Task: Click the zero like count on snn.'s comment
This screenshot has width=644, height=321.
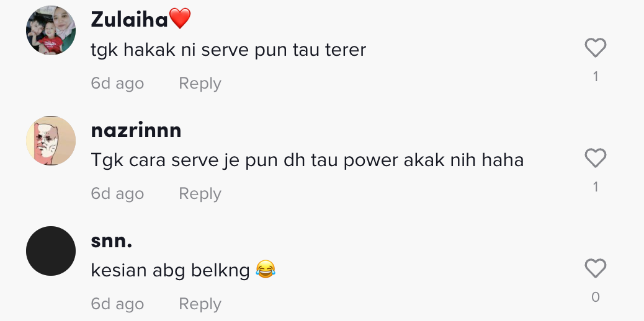Action: click(x=596, y=297)
